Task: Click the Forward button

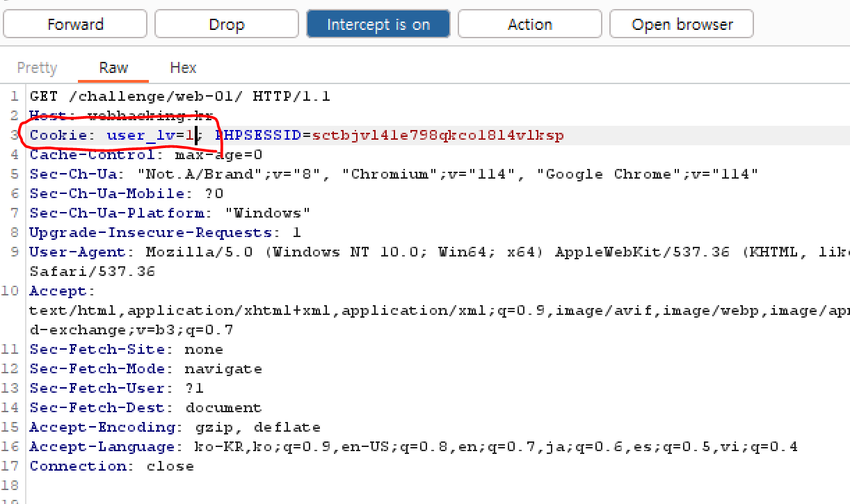Action: (x=75, y=24)
